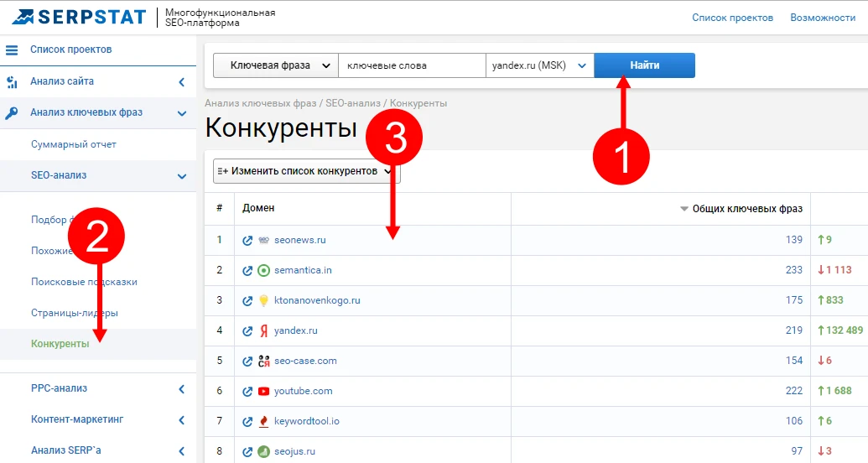Sort by Общих ключевых фраз arrow
The height and width of the screenshot is (463, 868).
684,209
